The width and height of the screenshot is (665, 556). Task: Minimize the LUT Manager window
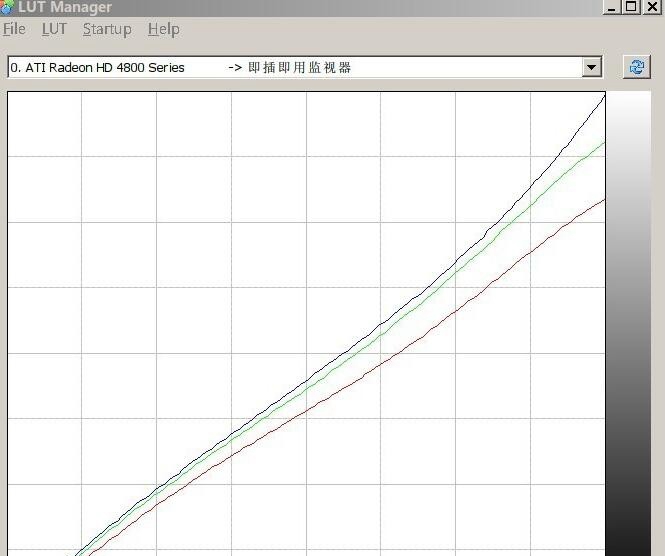point(611,7)
